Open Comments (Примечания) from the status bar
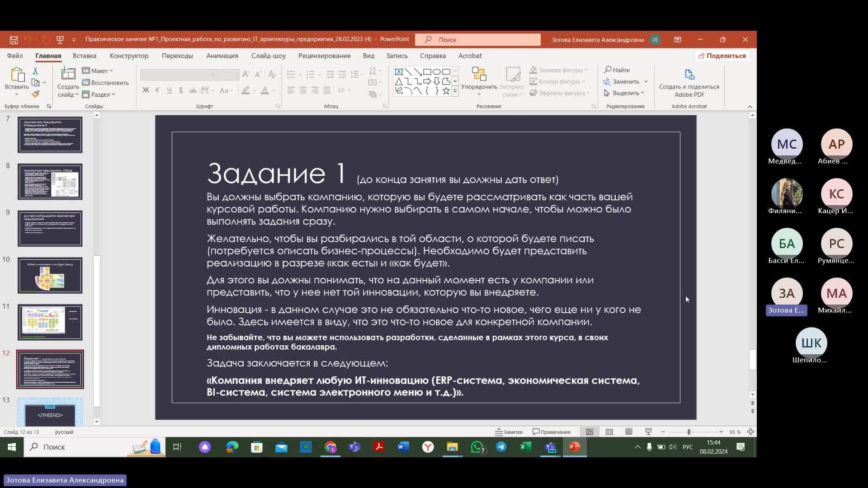 coord(552,432)
